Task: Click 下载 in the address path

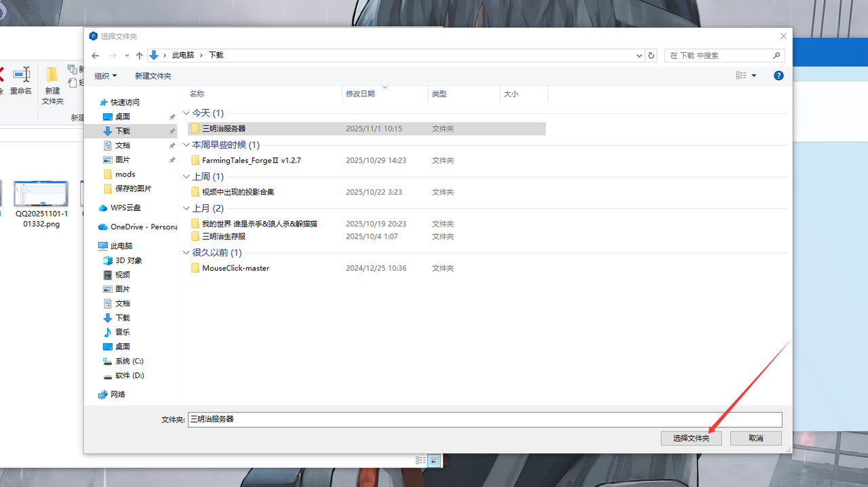Action: 216,55
